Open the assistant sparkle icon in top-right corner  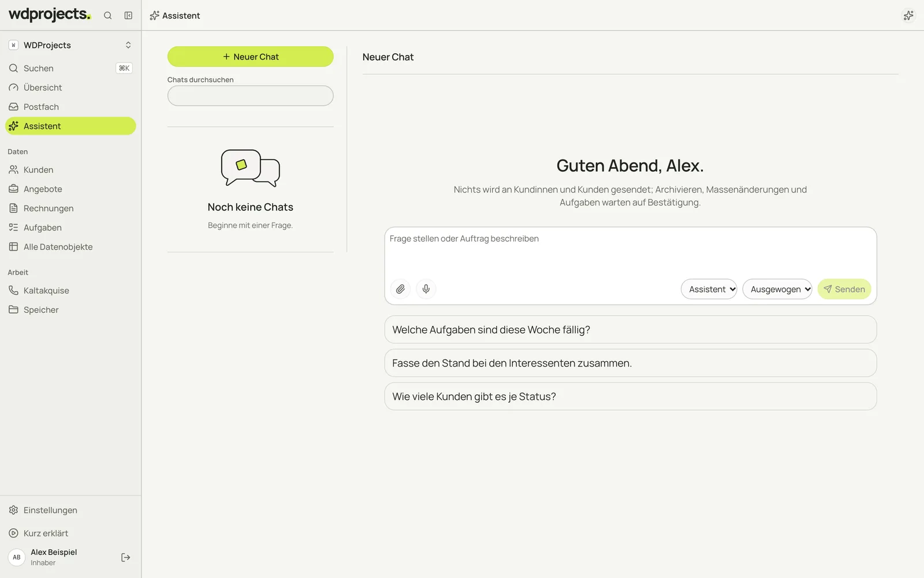[x=908, y=16]
